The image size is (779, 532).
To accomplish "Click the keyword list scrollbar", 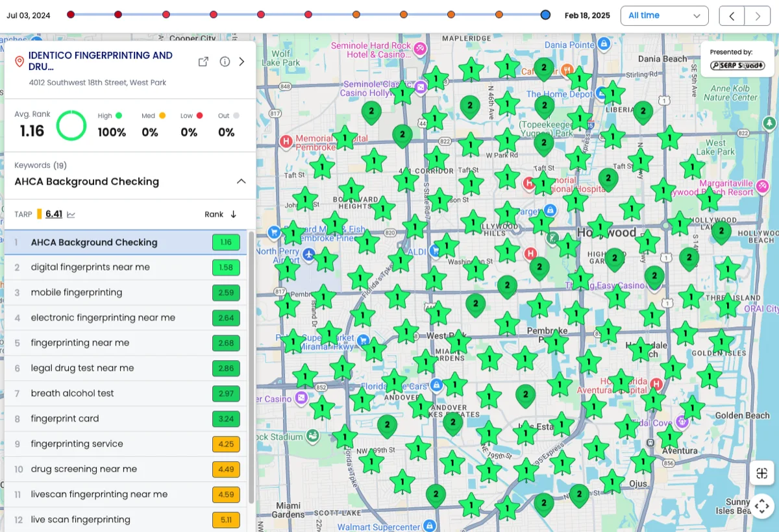I will (x=251, y=367).
